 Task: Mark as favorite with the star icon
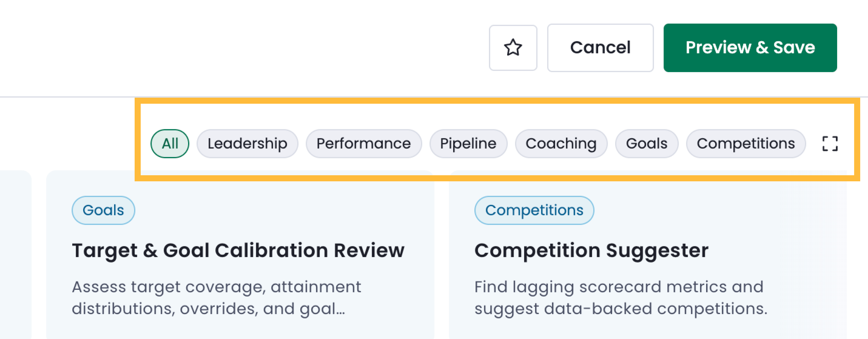[513, 48]
